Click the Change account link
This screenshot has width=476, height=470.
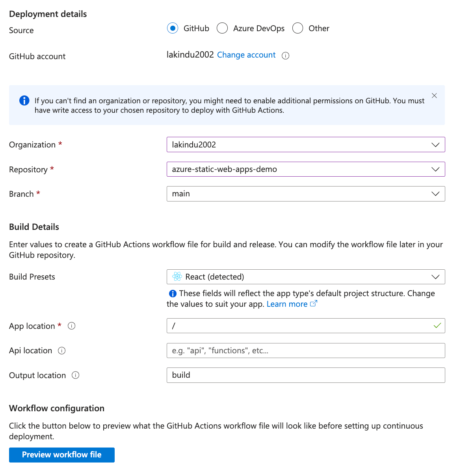click(x=246, y=55)
